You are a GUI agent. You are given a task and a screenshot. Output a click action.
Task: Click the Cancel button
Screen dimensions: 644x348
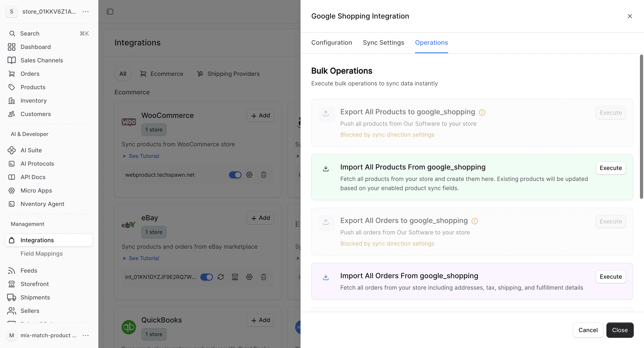588,330
